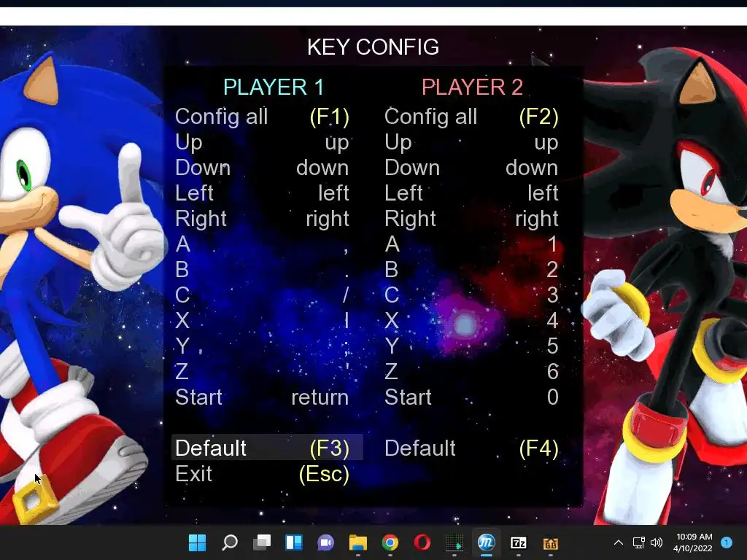Choose Player 2 A bound to 1
The image size is (747, 560).
pos(471,244)
